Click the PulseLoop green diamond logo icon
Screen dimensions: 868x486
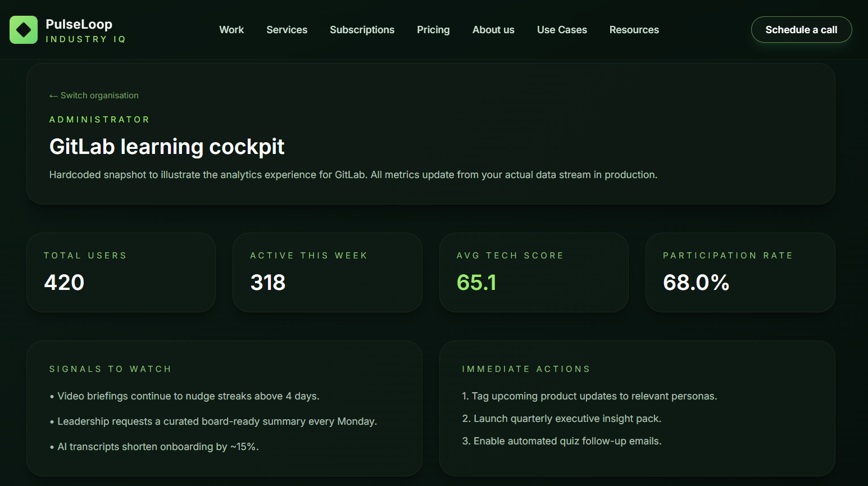[24, 30]
